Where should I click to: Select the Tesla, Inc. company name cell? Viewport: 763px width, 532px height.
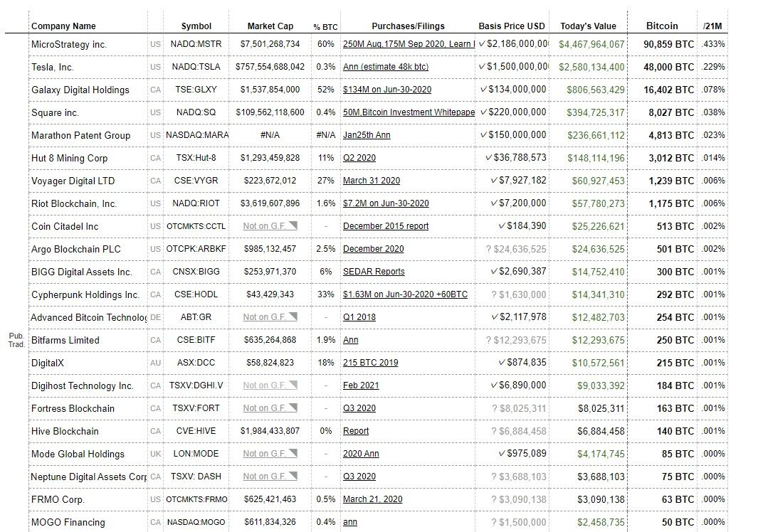[88, 67]
